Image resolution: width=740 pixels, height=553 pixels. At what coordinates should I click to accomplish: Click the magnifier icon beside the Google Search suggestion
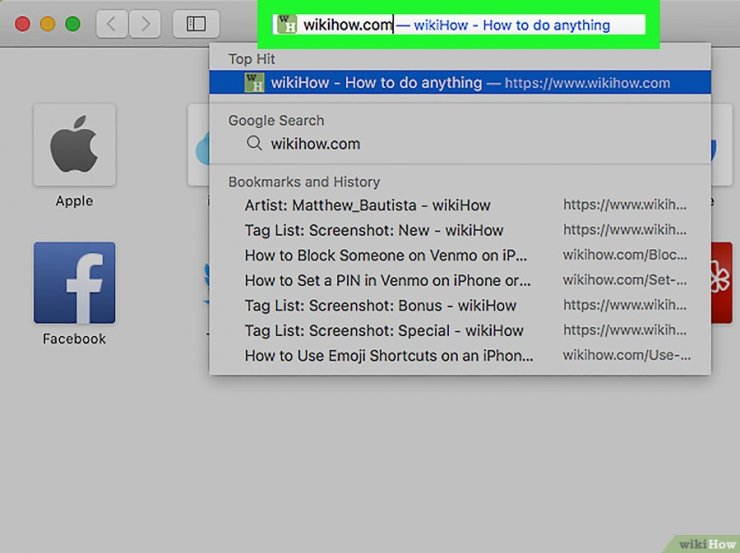(x=254, y=143)
